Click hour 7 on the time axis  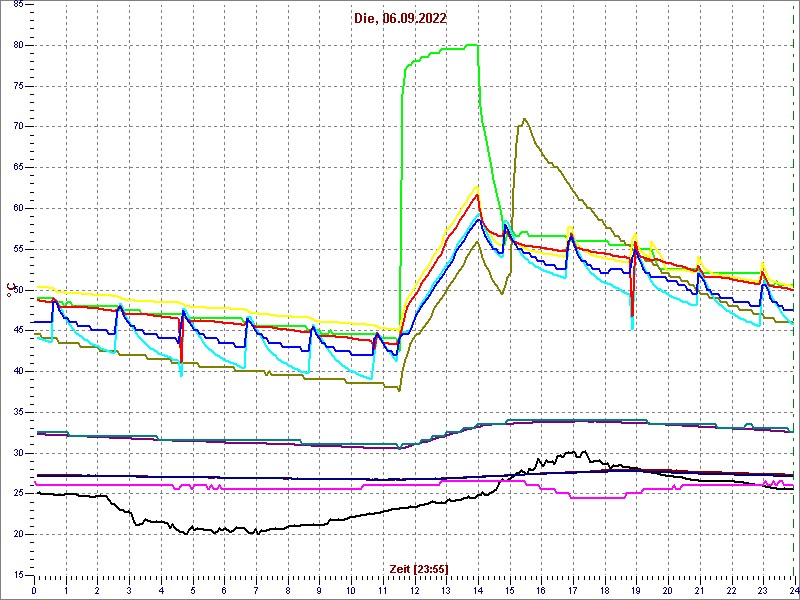point(256,590)
